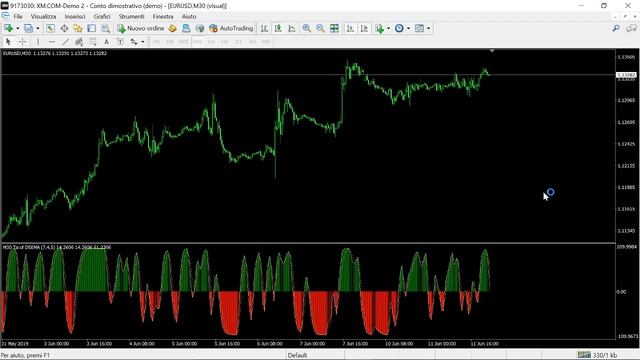Select the vertical line drawing tool
This screenshot has height=360, width=640.
(x=38, y=42)
